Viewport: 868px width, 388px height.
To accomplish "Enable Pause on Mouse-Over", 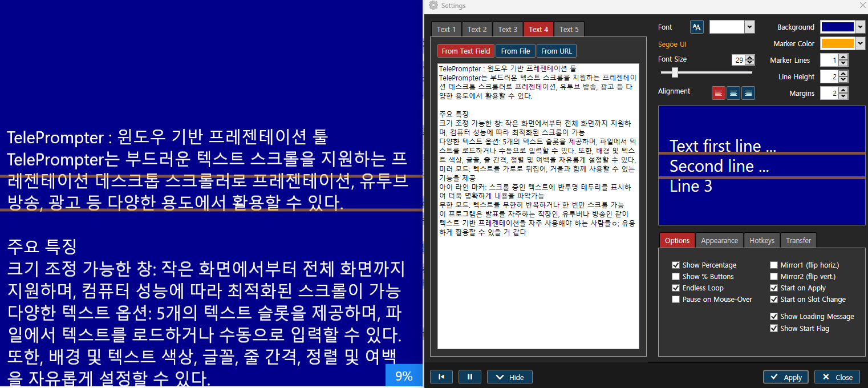I will [676, 299].
